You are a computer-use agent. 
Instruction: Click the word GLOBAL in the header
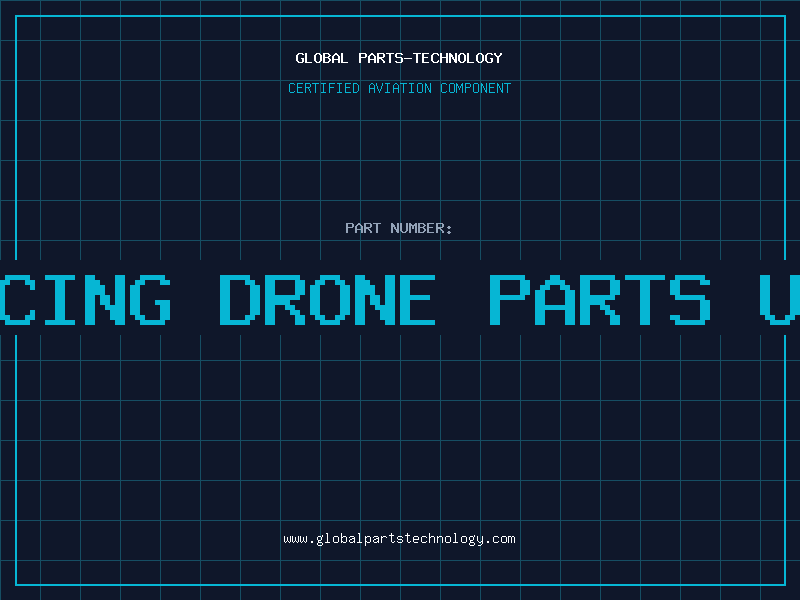coord(321,58)
